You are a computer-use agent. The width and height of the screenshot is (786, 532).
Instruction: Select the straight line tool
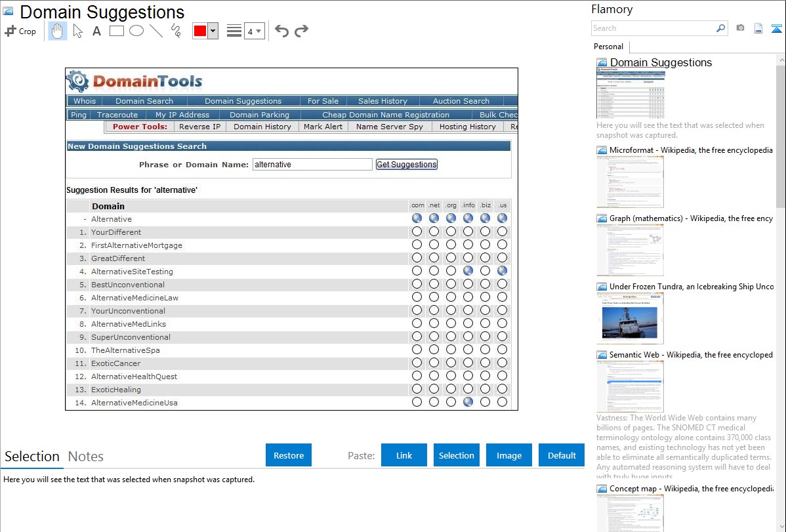156,31
